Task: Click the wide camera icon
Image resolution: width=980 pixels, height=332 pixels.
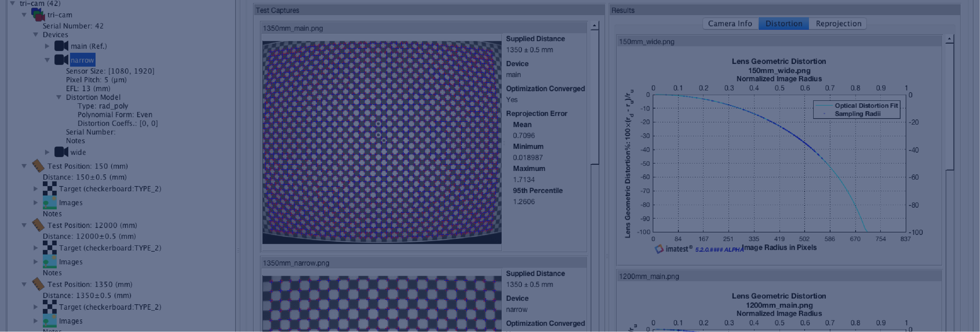Action: [61, 152]
